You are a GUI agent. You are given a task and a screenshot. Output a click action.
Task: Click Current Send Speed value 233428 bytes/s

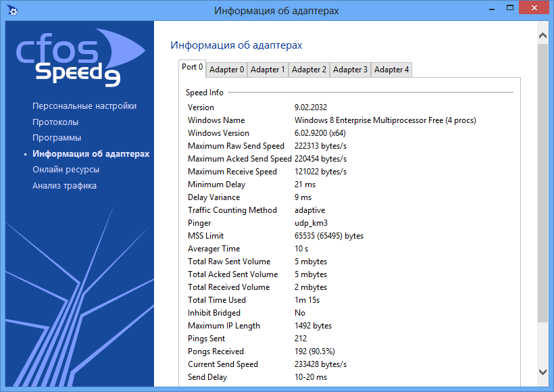[x=320, y=364]
